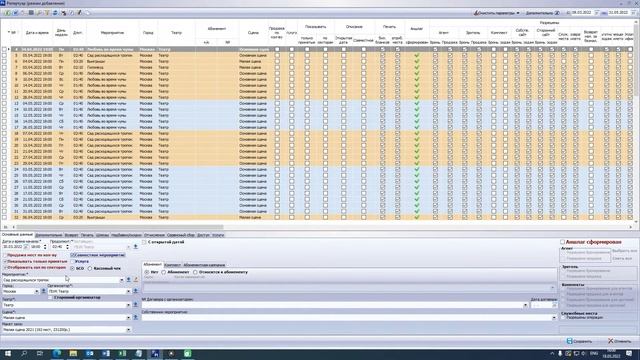The width and height of the screenshot is (640, 360).
Task: Refresh the table with blue arrows icon
Action: coord(55,13)
